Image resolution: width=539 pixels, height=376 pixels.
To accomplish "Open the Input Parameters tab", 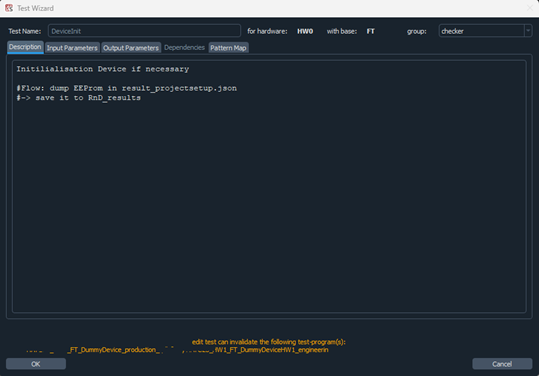I will pos(72,48).
